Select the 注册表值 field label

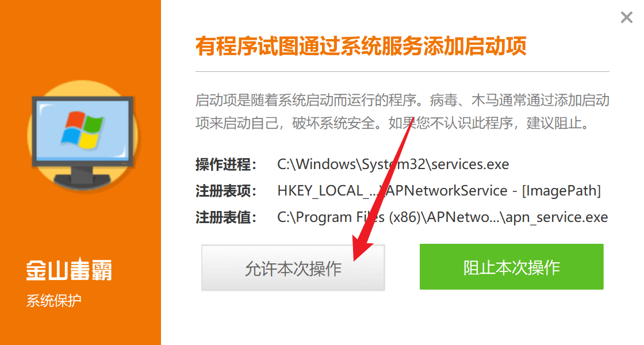coord(225,217)
